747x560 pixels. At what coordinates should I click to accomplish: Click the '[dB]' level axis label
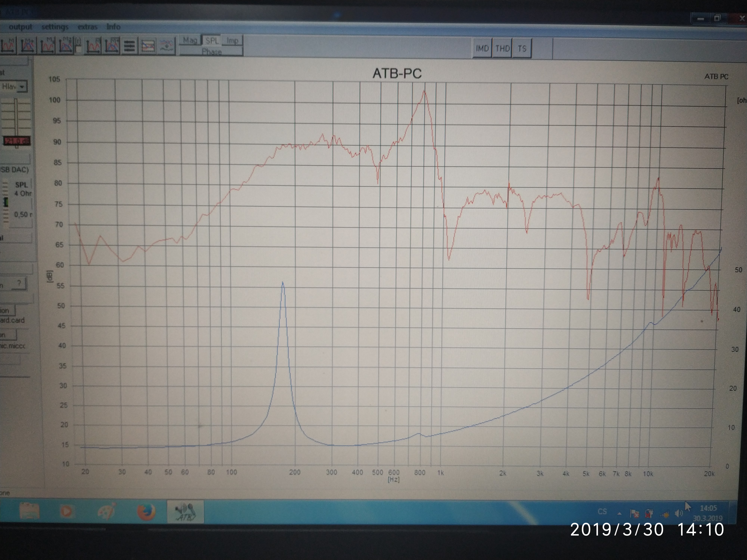[x=50, y=276]
